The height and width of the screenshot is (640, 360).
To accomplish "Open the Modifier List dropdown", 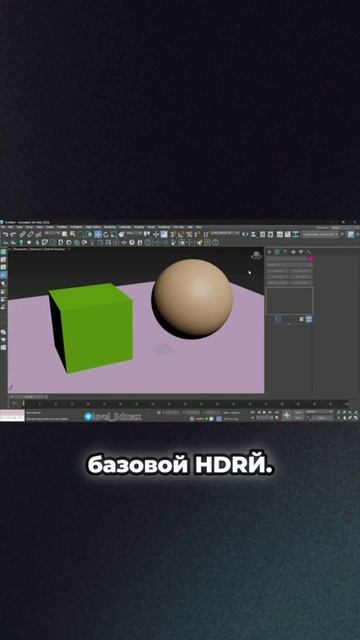I will pyautogui.click(x=290, y=265).
